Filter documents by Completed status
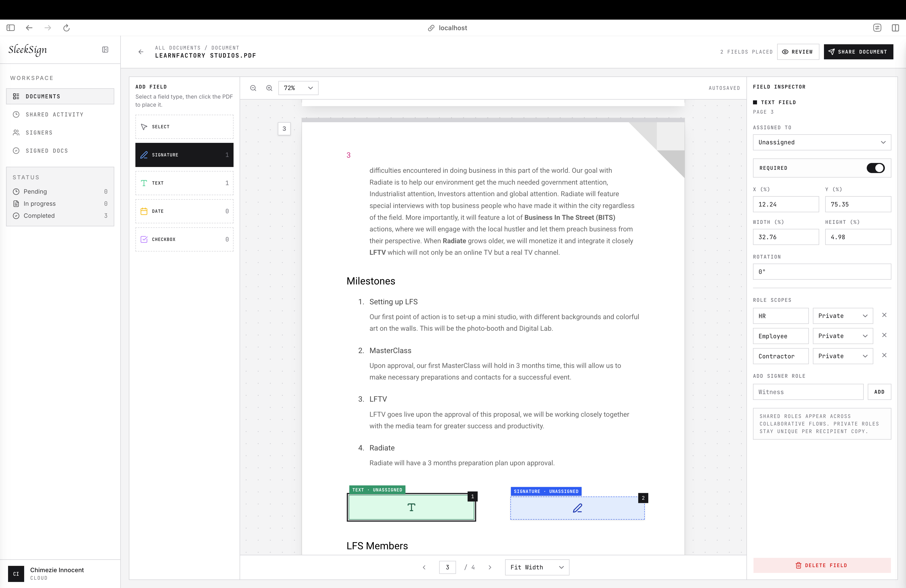This screenshot has width=906, height=588. click(x=60, y=216)
